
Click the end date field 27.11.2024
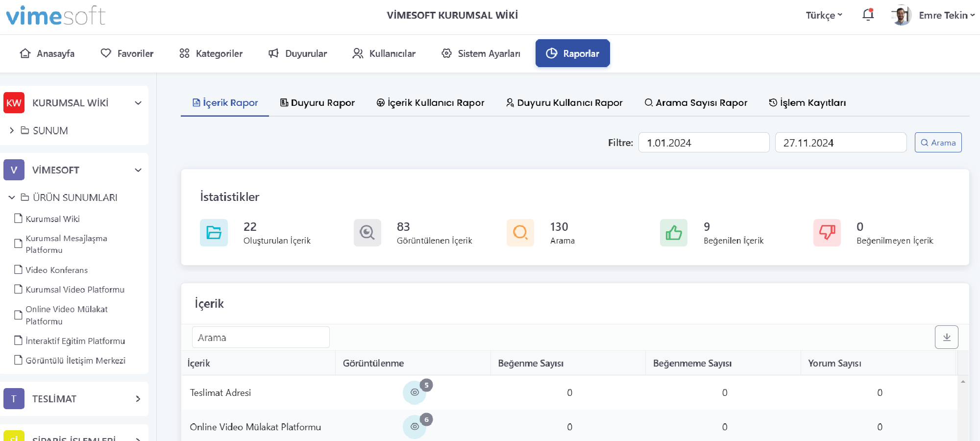coord(840,143)
